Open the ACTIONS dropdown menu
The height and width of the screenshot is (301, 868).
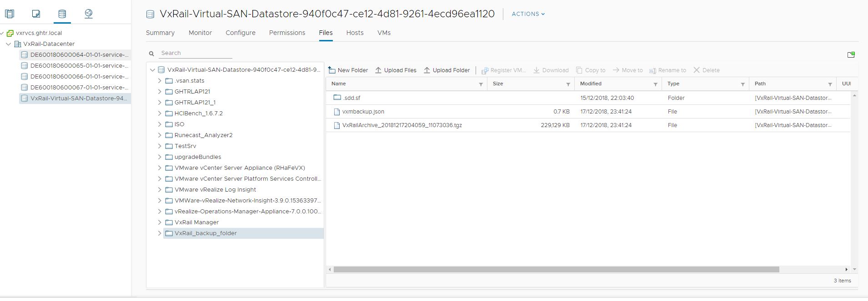(528, 14)
